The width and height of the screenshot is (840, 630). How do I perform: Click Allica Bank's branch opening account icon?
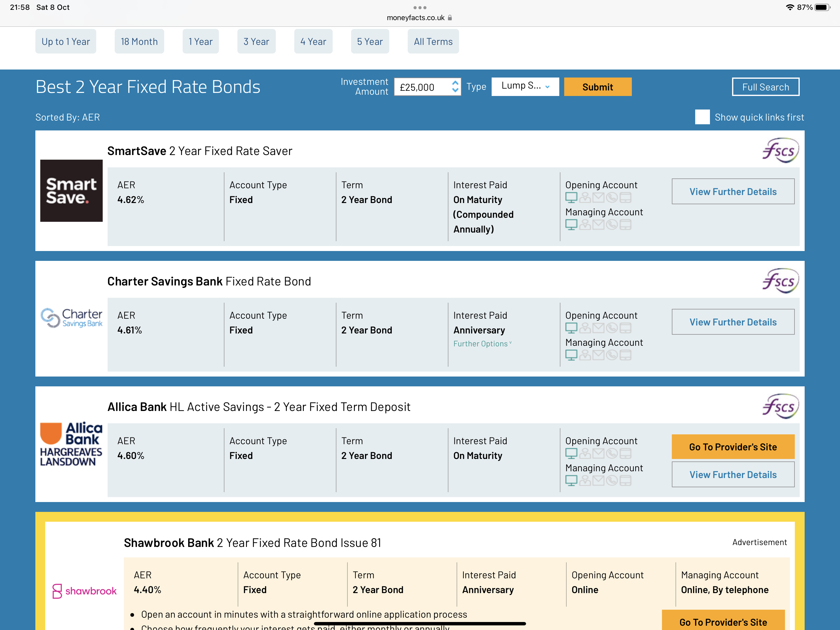point(585,453)
